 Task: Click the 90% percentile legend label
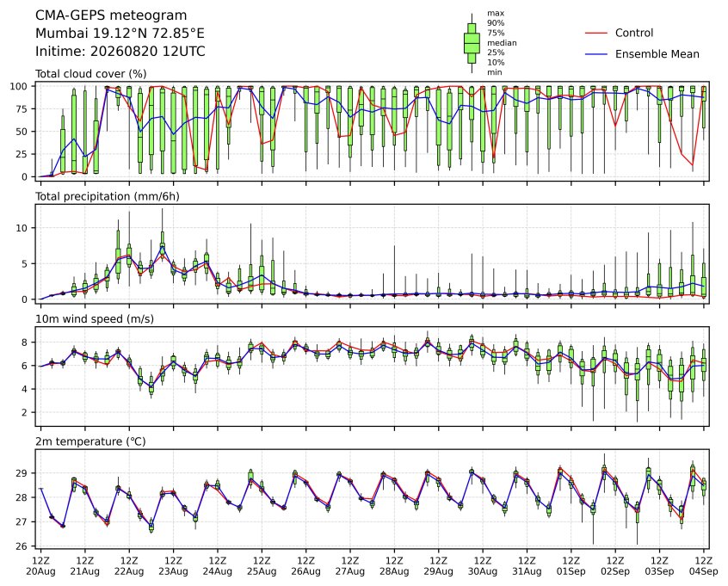[496, 22]
